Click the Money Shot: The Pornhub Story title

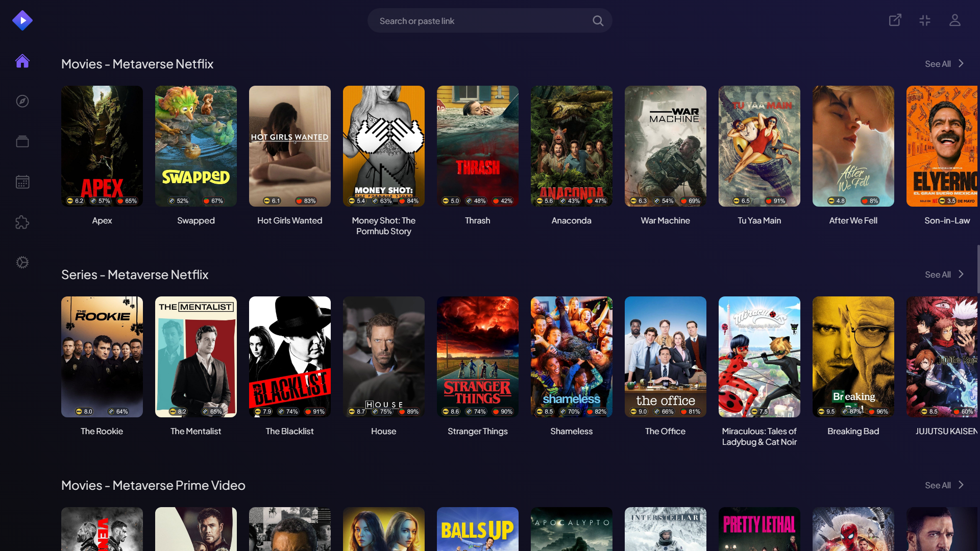pos(384,226)
